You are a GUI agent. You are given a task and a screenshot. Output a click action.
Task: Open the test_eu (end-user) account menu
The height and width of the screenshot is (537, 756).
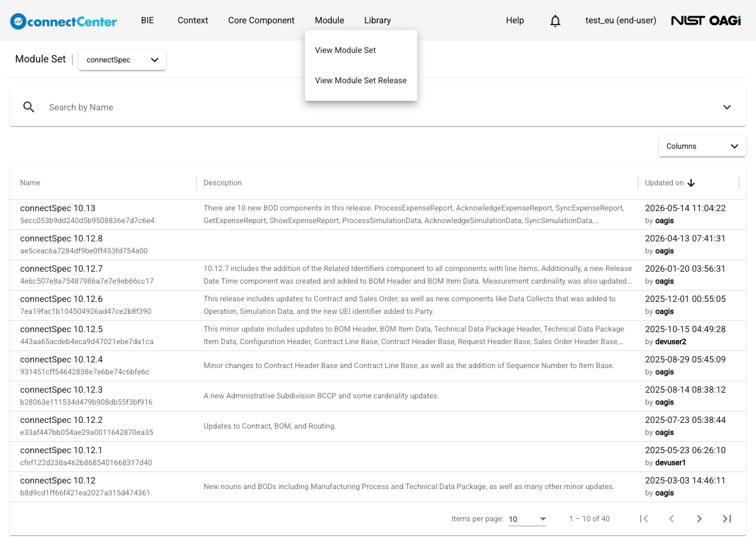coord(621,20)
